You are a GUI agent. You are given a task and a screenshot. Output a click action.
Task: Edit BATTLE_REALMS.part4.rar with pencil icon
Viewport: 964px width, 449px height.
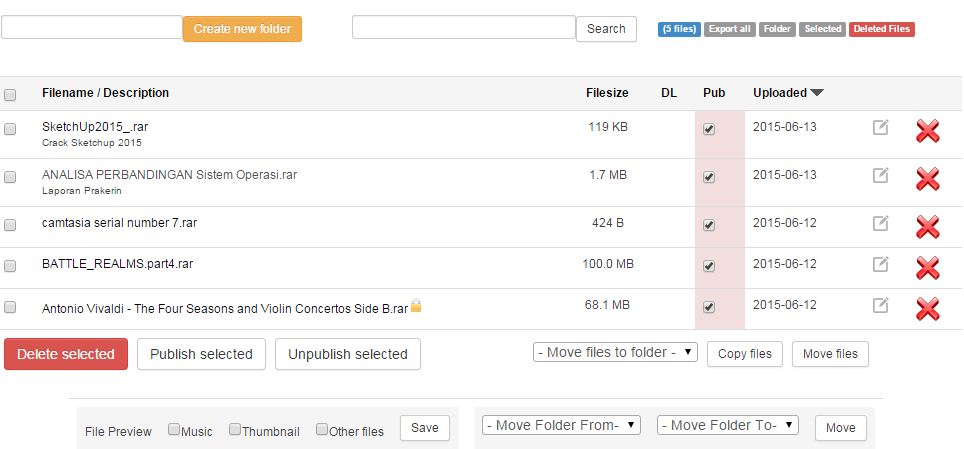880,264
